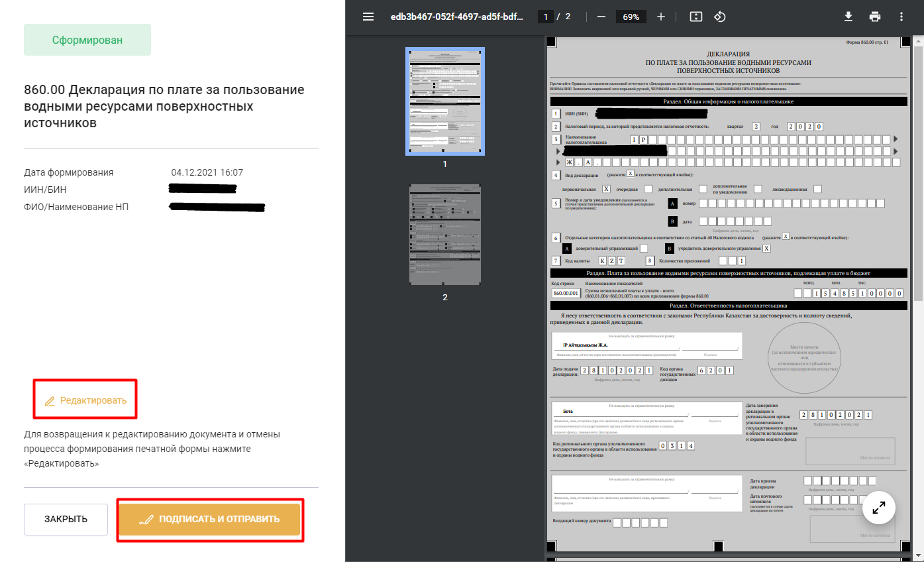Click the 69% zoom level field
This screenshot has height=562, width=924.
631,17
